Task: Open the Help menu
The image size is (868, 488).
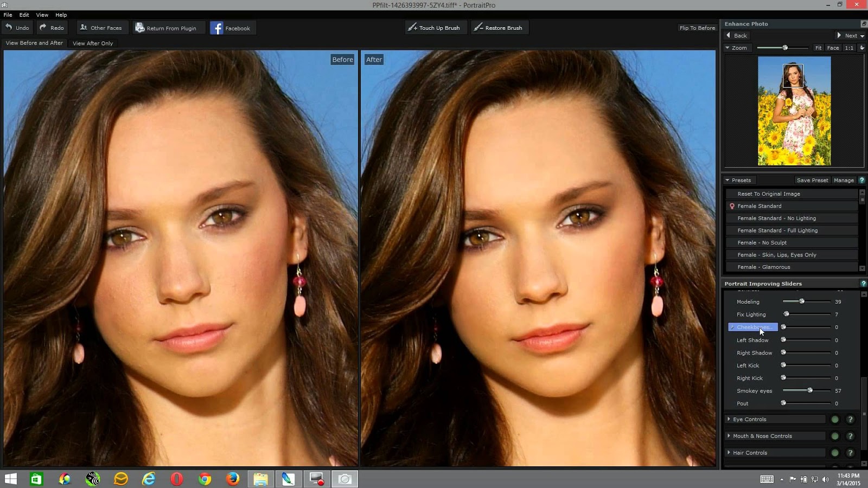Action: tap(61, 15)
